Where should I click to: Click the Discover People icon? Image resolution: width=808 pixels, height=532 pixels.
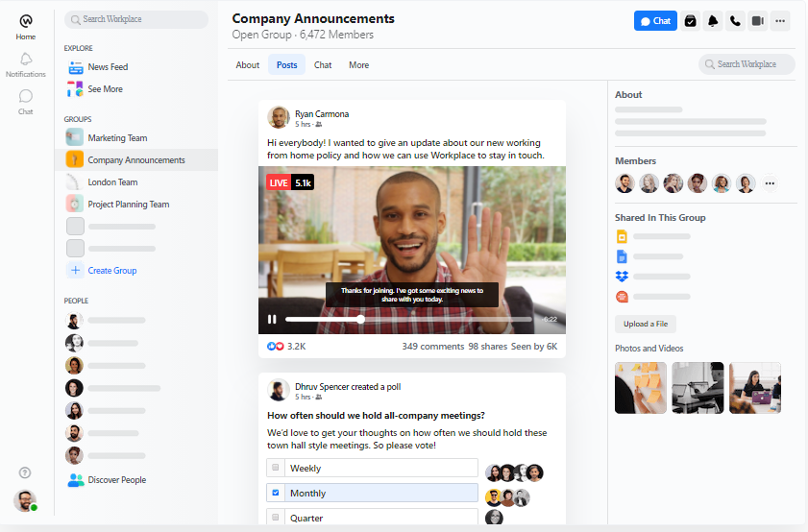[x=76, y=480]
